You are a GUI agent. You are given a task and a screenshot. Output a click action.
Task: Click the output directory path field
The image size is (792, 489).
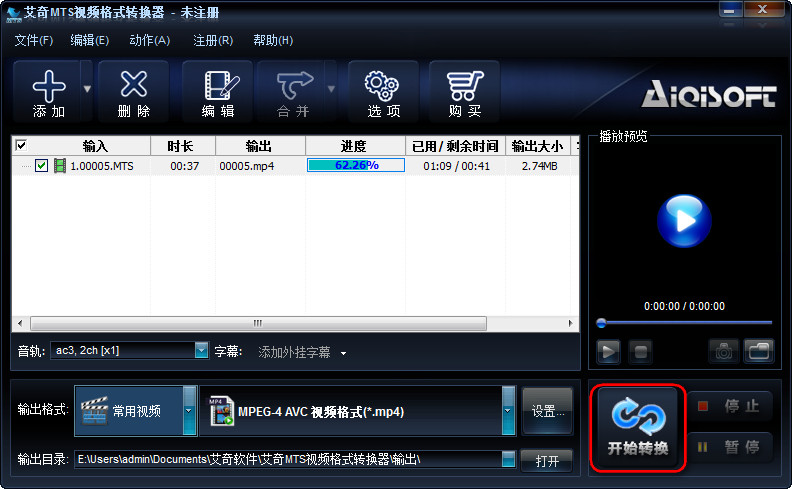[288, 459]
